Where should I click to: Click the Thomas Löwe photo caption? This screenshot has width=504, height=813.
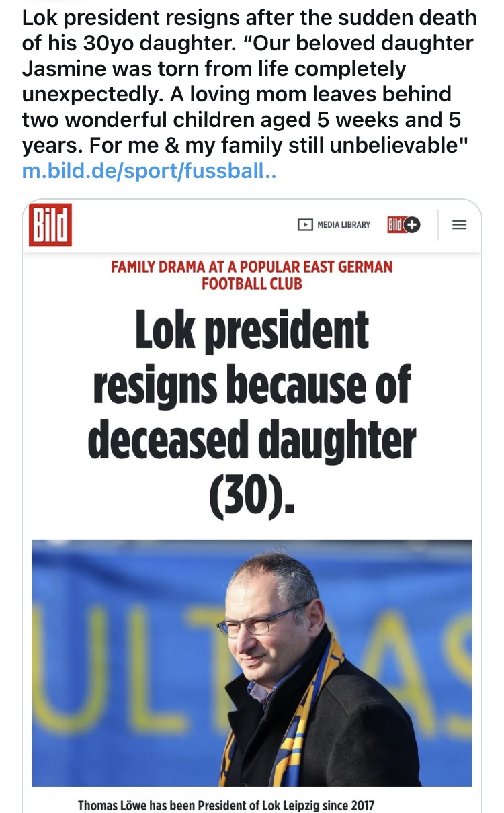(x=226, y=805)
